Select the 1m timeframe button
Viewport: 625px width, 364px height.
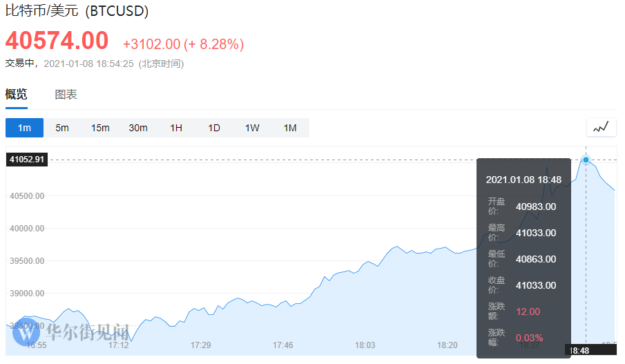tap(25, 128)
